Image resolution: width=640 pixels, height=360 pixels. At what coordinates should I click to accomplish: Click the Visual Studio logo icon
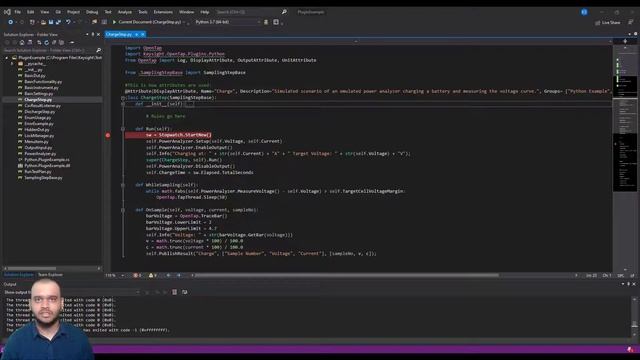pyautogui.click(x=7, y=12)
